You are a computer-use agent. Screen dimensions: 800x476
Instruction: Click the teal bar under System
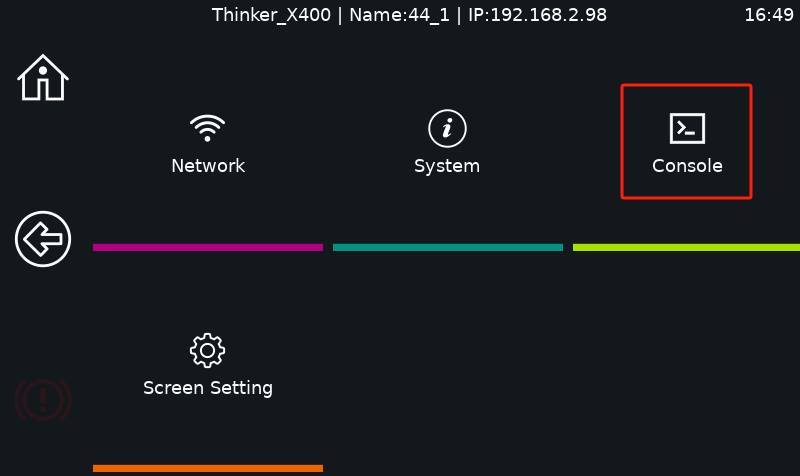(448, 247)
